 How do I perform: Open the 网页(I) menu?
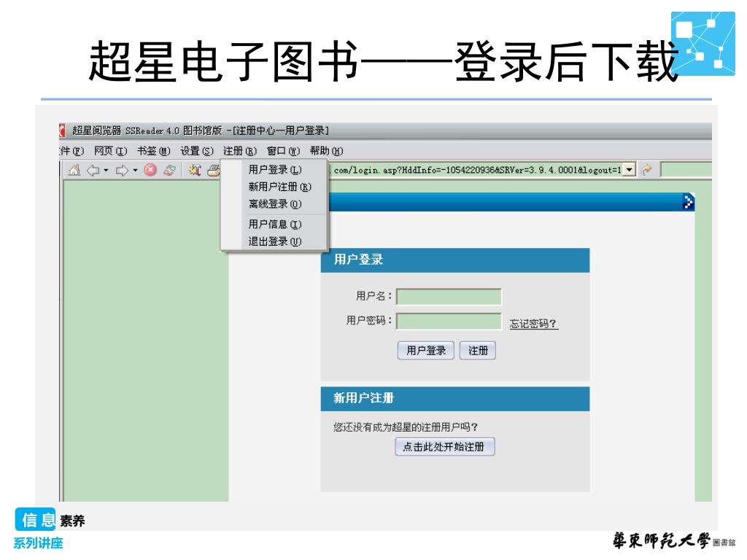click(111, 151)
